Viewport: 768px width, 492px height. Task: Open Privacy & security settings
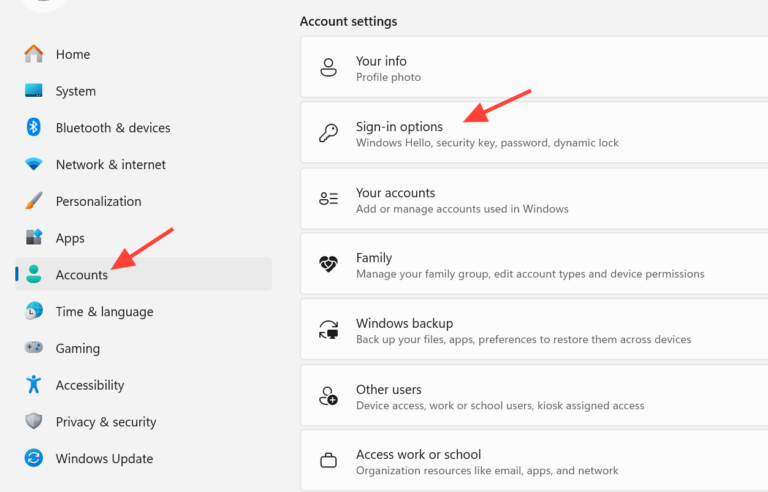tap(144, 421)
